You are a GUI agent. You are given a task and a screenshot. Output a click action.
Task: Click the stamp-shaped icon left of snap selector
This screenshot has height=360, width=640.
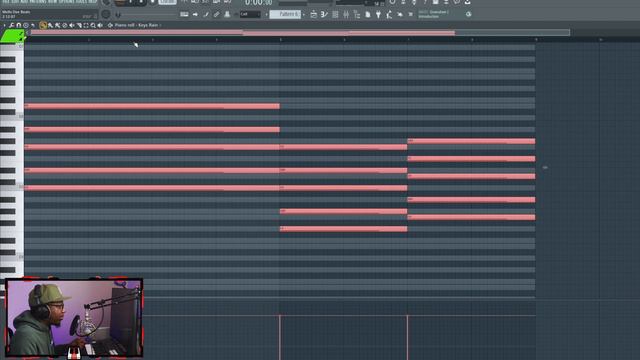[227, 14]
